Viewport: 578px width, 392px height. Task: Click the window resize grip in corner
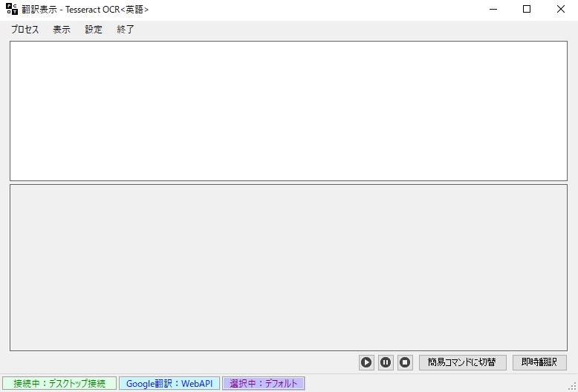573,387
